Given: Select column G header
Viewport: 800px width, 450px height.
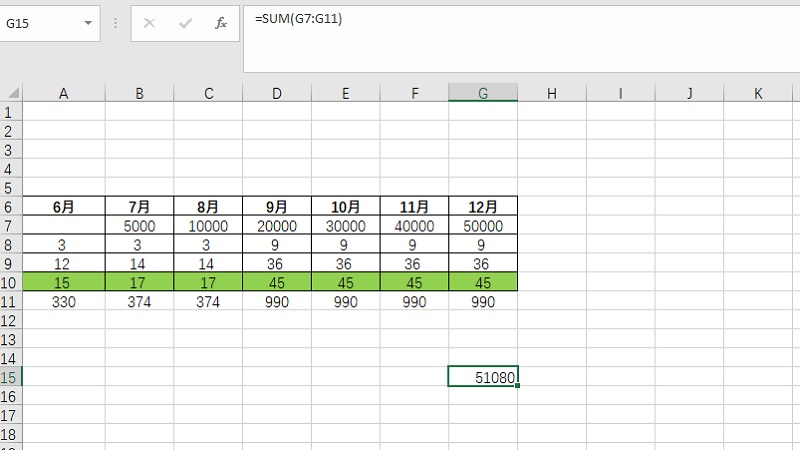Looking at the screenshot, I should [x=483, y=93].
